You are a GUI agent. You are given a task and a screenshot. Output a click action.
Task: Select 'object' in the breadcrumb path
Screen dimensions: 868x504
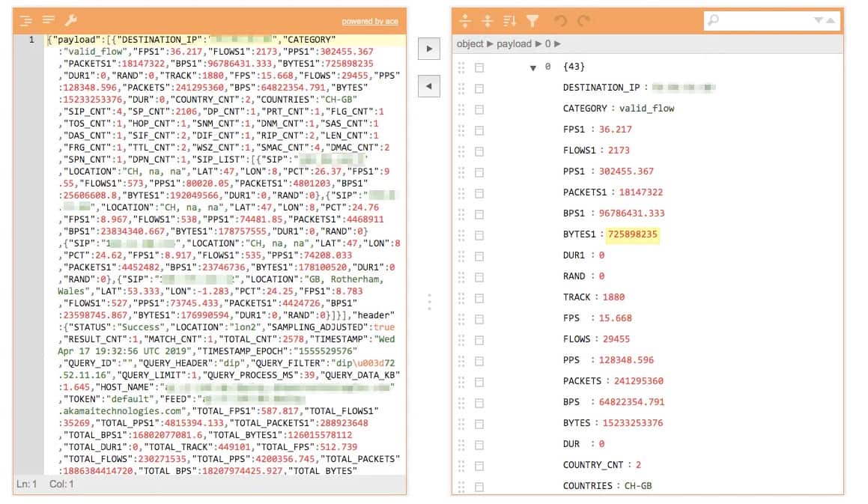(470, 44)
